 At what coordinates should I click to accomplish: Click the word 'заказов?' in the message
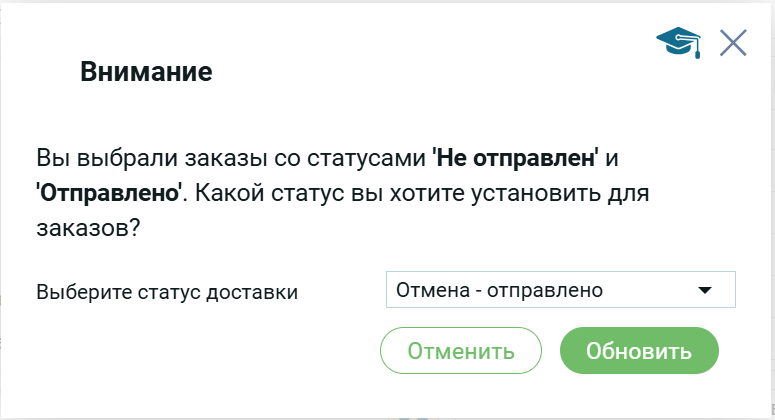pos(88,228)
